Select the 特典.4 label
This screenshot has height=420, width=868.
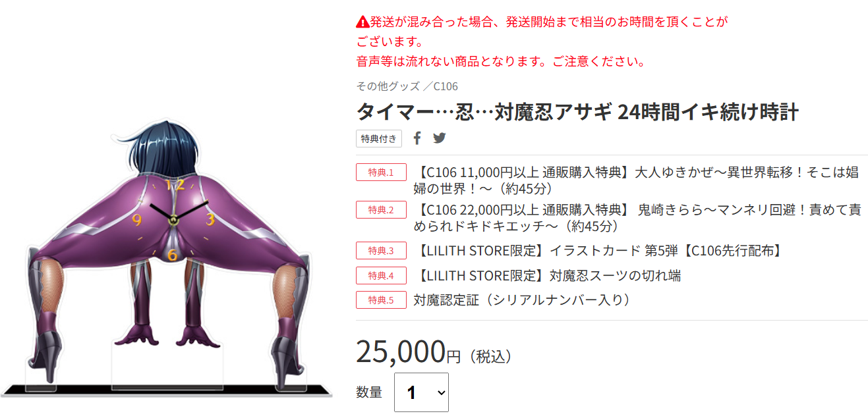[381, 275]
